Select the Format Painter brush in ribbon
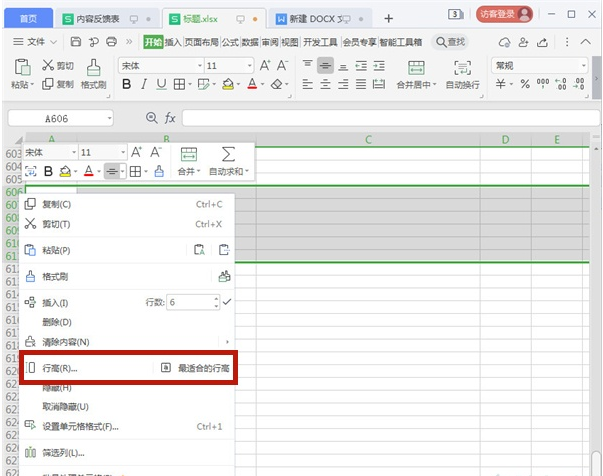This screenshot has width=603, height=476. pos(93,67)
